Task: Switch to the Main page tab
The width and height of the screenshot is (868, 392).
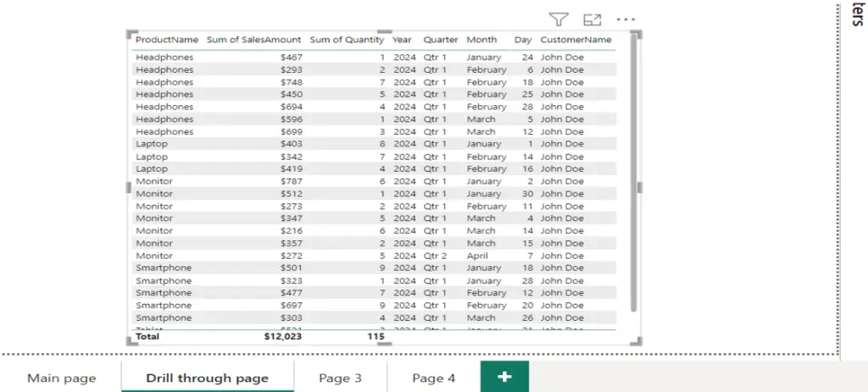Action: tap(61, 378)
